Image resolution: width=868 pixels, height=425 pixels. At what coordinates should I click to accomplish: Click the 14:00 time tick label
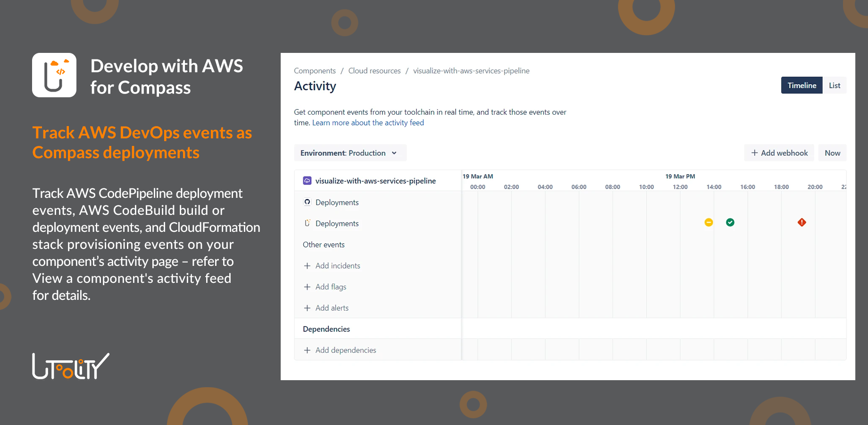[714, 187]
